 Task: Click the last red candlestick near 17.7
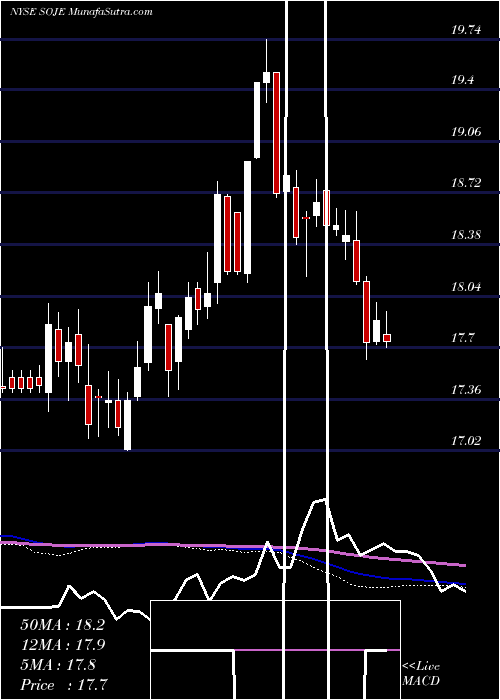click(387, 338)
